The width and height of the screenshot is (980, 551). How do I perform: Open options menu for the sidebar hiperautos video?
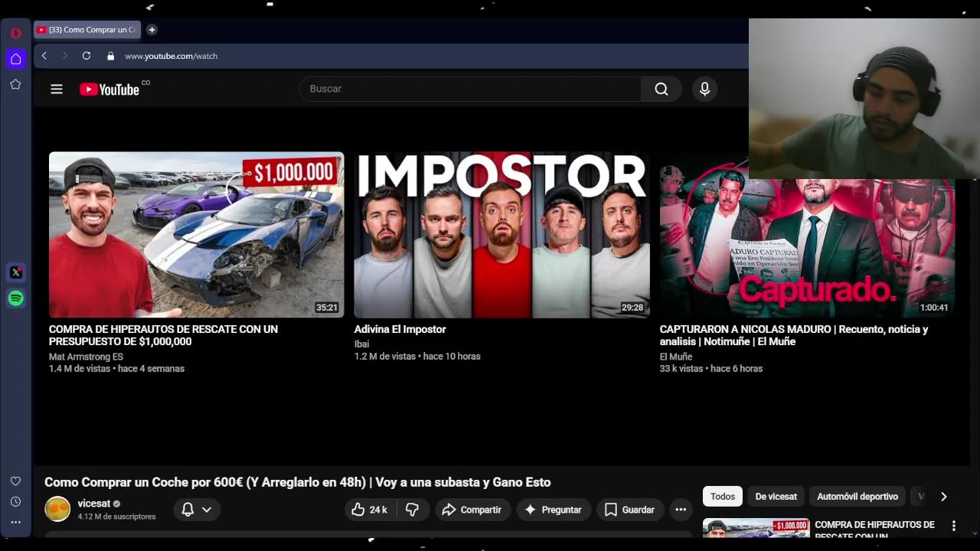(953, 526)
